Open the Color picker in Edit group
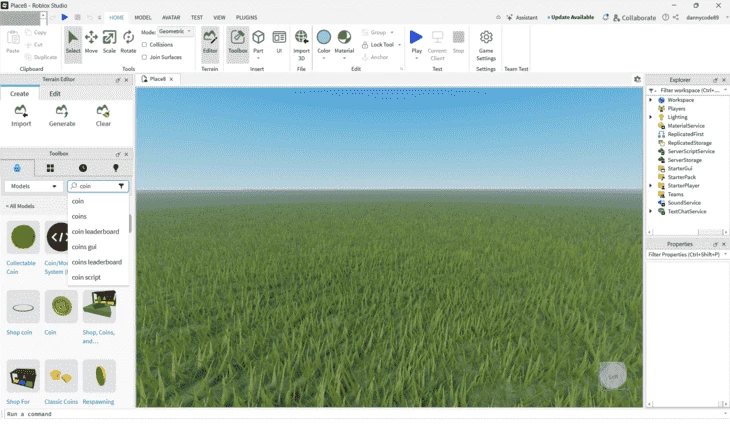The height and width of the screenshot is (432, 730). pyautogui.click(x=324, y=42)
